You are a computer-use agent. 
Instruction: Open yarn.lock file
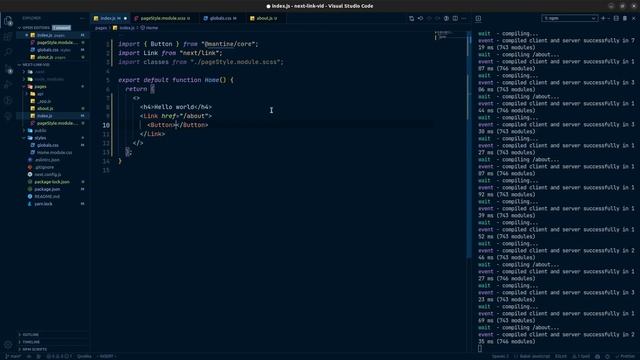point(43,204)
